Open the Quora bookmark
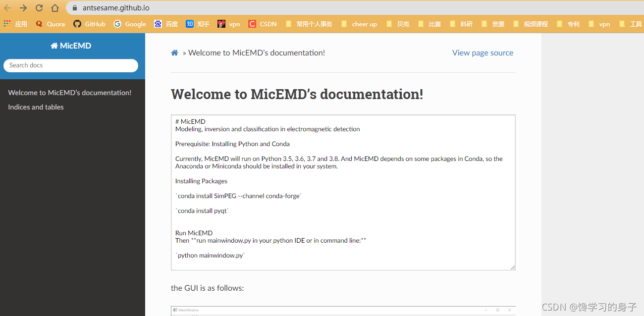Image resolution: width=644 pixels, height=316 pixels. (x=50, y=24)
